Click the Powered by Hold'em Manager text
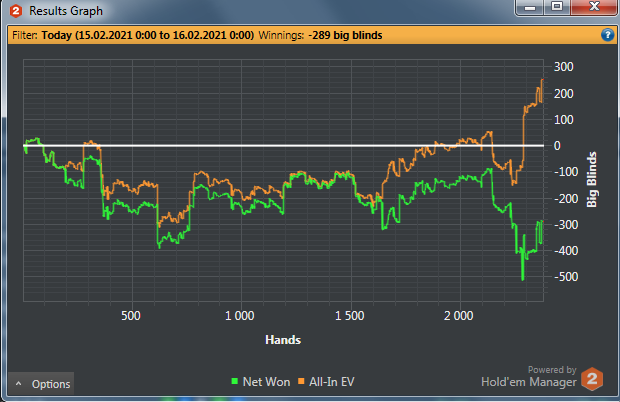The image size is (620, 402). pyautogui.click(x=529, y=377)
